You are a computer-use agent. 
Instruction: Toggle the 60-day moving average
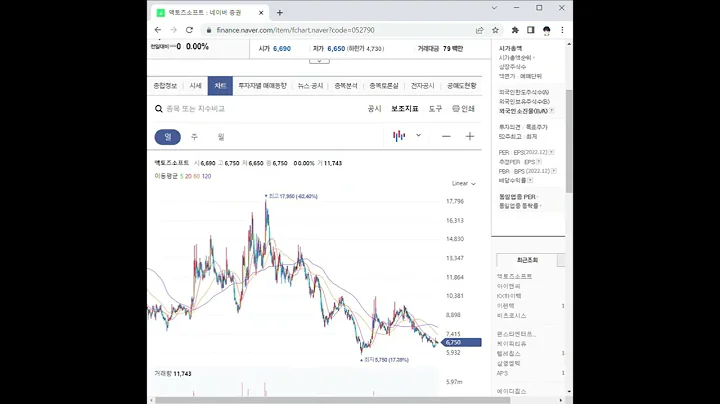click(197, 176)
